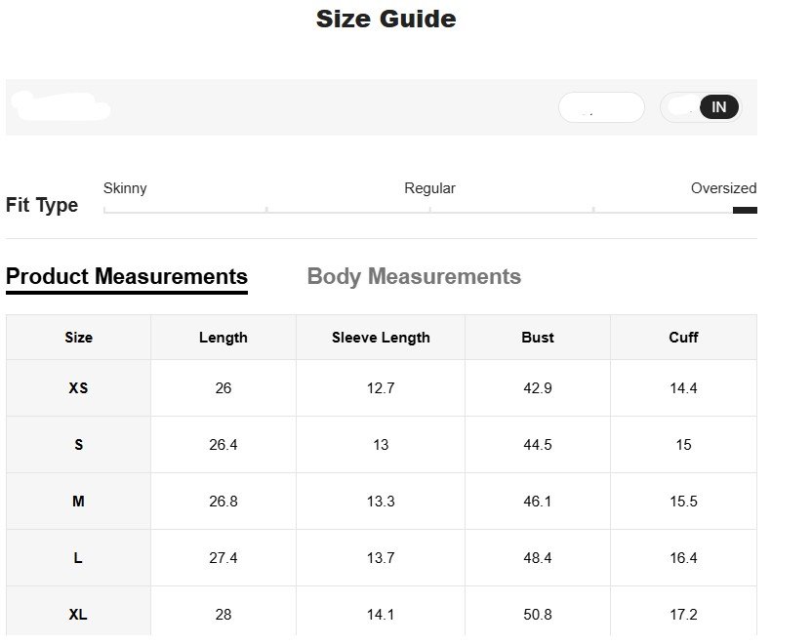Select the XS size row label
The height and width of the screenshot is (644, 812).
(x=79, y=388)
